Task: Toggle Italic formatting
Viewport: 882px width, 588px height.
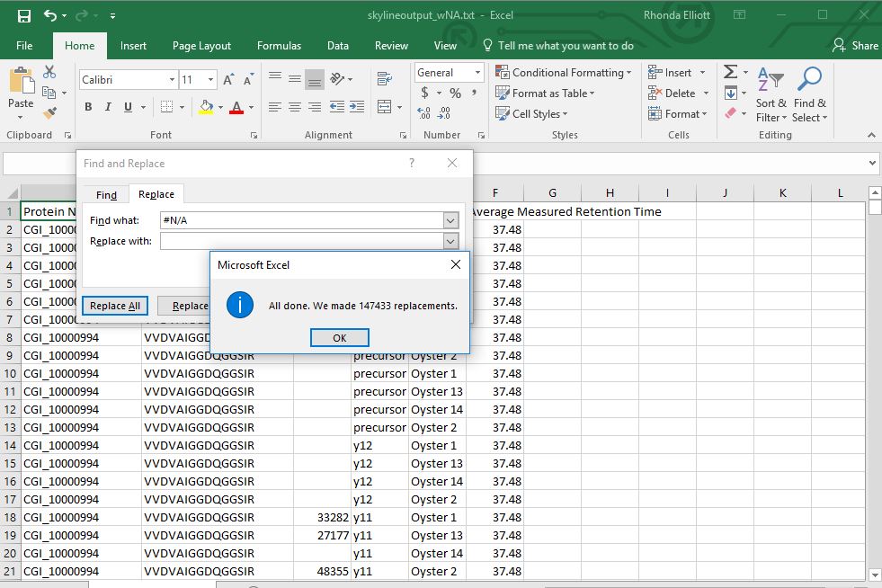Action: click(108, 107)
